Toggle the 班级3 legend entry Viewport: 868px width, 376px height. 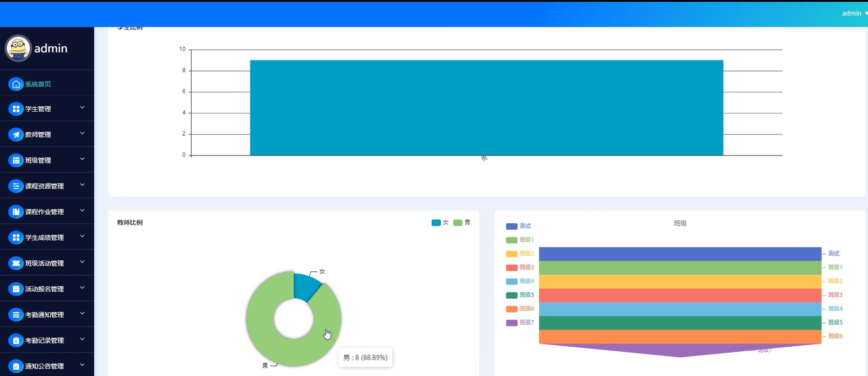pyautogui.click(x=520, y=267)
